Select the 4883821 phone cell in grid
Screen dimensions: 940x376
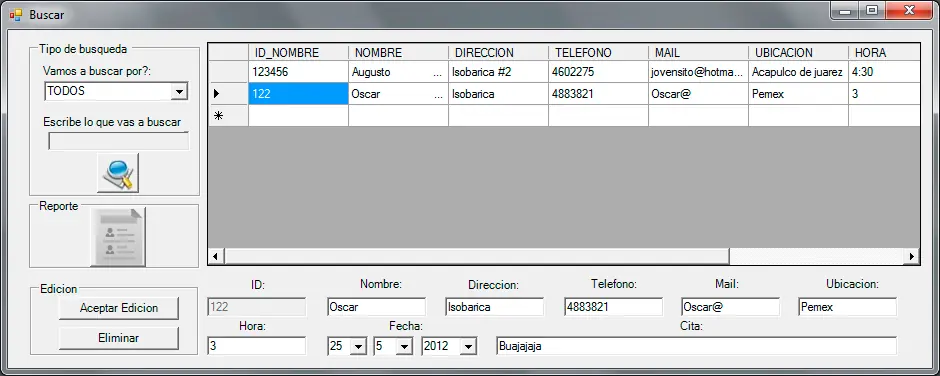coord(598,94)
